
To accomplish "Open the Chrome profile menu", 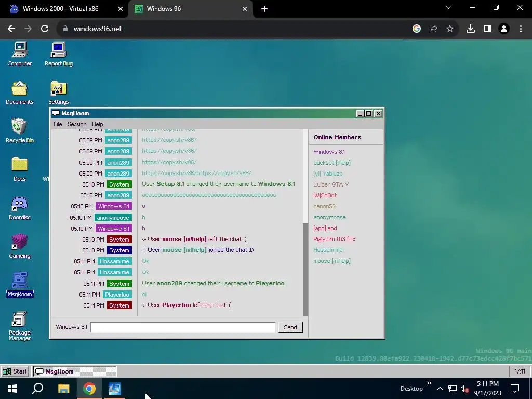I will pos(504,29).
